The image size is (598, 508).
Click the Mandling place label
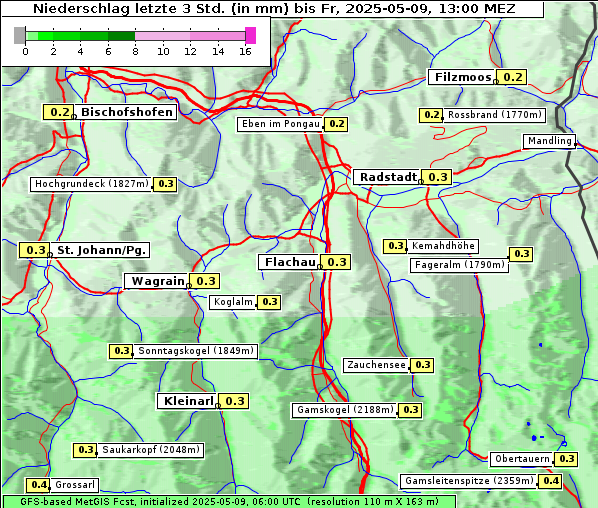click(x=550, y=141)
